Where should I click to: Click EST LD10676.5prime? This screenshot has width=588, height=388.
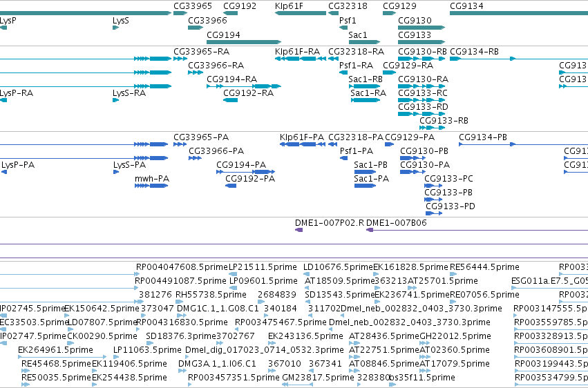click(338, 267)
